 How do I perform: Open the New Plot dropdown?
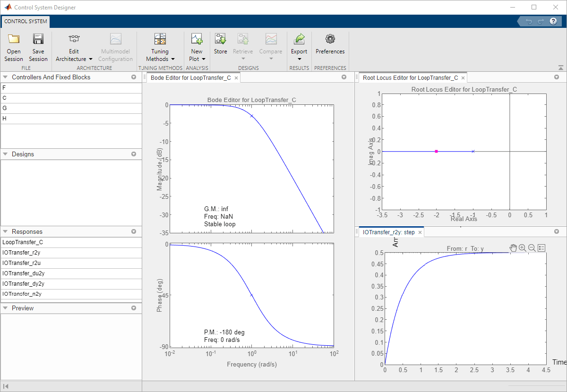(x=197, y=55)
